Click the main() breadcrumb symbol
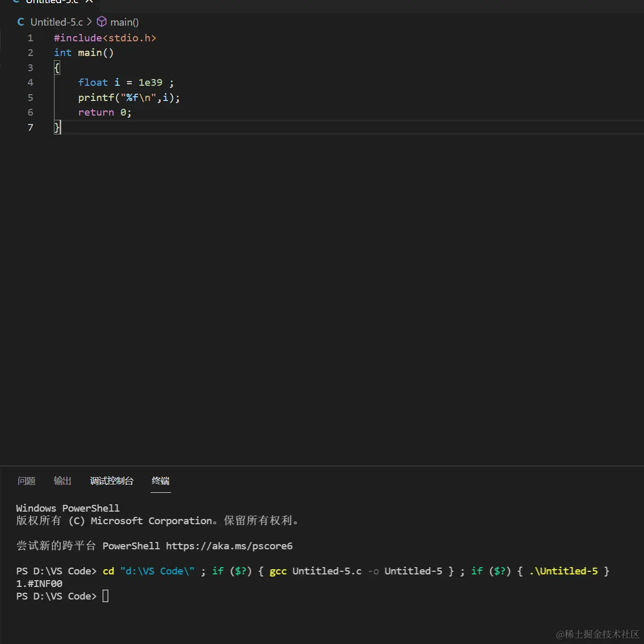 point(125,22)
